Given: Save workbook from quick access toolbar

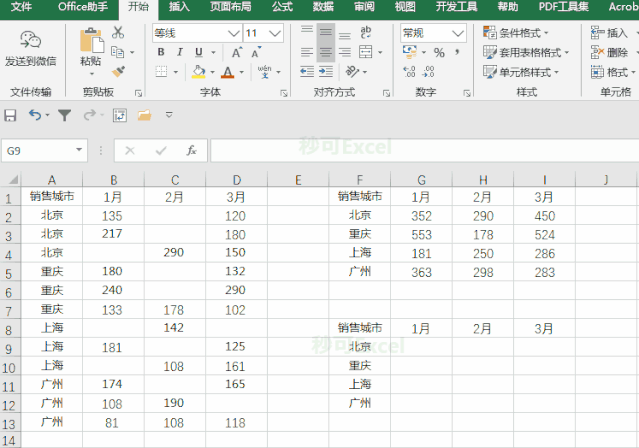Looking at the screenshot, I should [10, 115].
